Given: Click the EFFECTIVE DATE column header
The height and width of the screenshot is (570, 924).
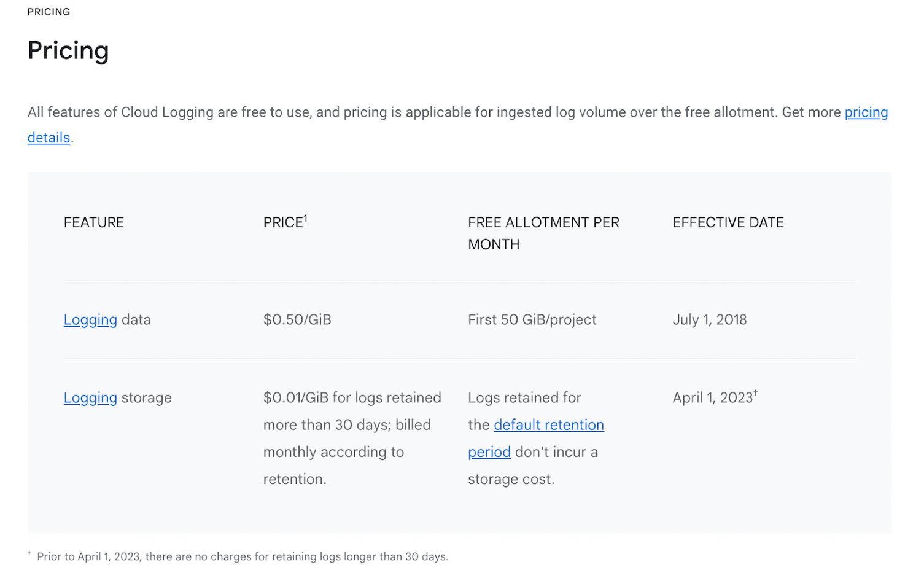Looking at the screenshot, I should (728, 222).
